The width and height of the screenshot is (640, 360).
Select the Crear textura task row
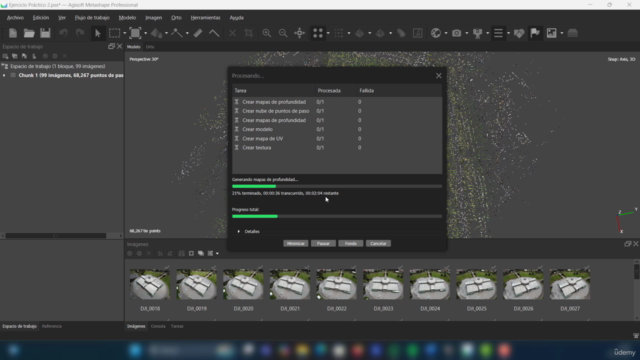pyautogui.click(x=337, y=148)
